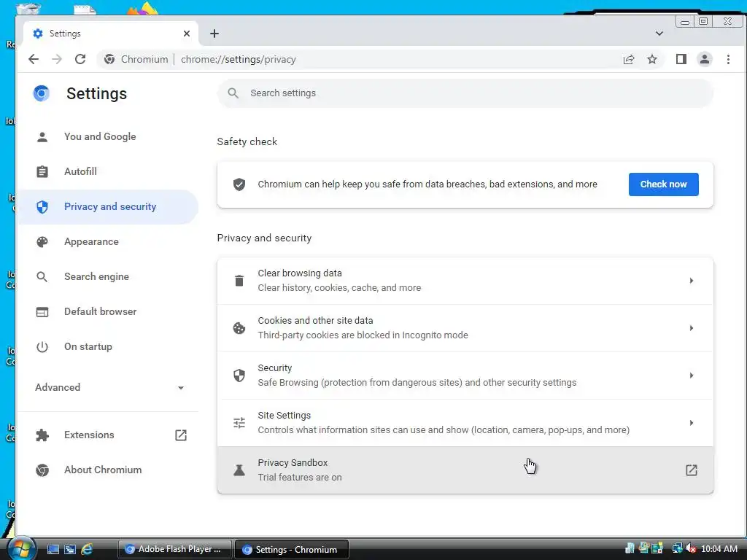Open the tab search chevron

pos(659,34)
